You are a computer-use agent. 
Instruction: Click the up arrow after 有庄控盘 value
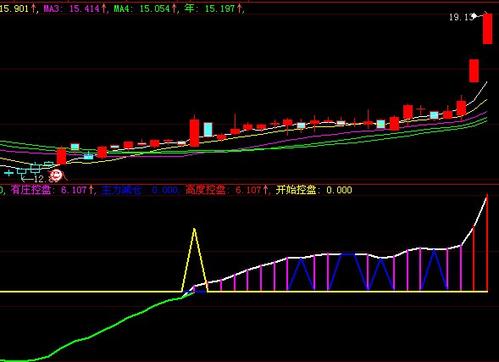click(91, 190)
